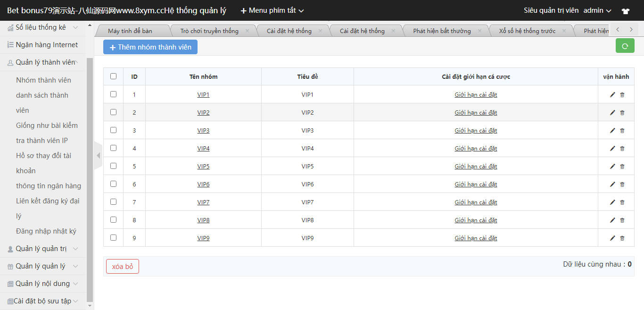This screenshot has height=310, width=644.
Task: Delete the VIP1 group with trash icon
Action: (622, 95)
